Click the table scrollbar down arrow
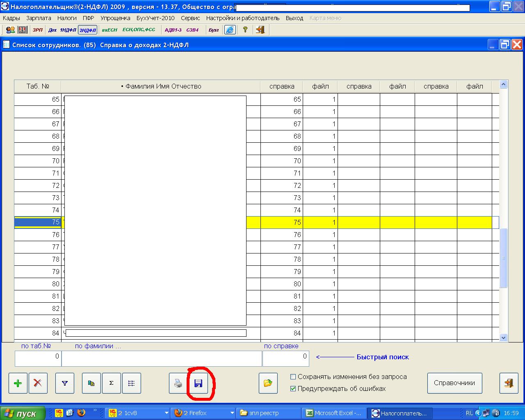 504,338
